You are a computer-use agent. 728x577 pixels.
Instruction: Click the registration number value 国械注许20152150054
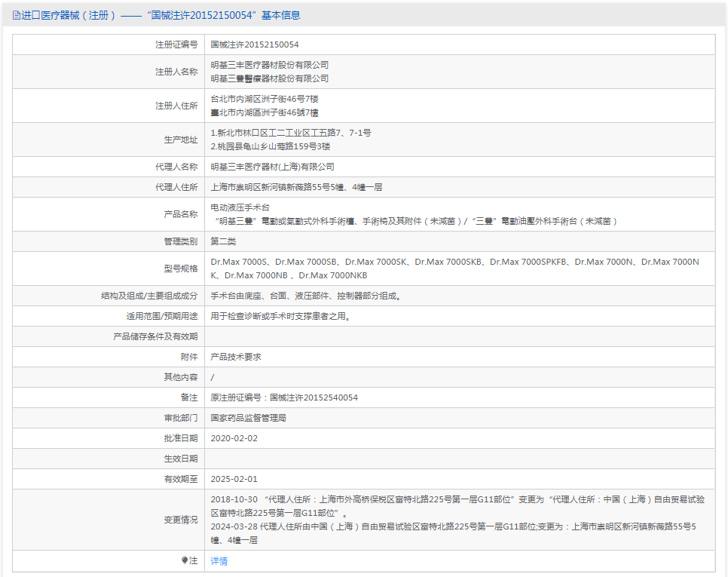pos(254,45)
